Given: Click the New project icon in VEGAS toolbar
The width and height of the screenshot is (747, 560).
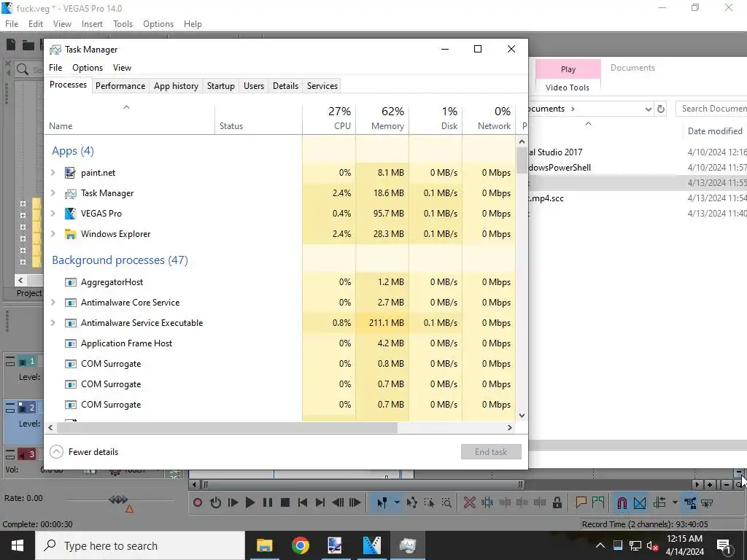Looking at the screenshot, I should pos(11,44).
